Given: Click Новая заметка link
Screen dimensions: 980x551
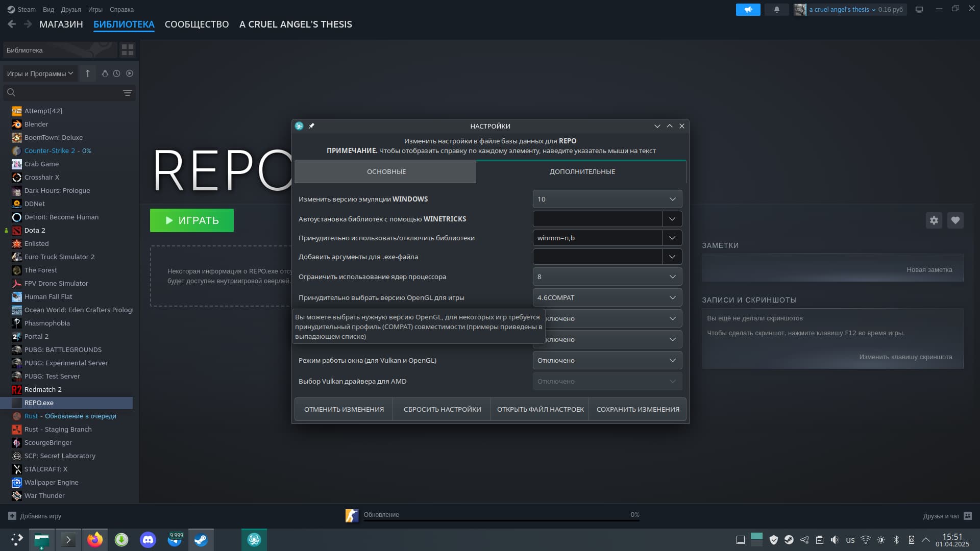Looking at the screenshot, I should pyautogui.click(x=929, y=269).
